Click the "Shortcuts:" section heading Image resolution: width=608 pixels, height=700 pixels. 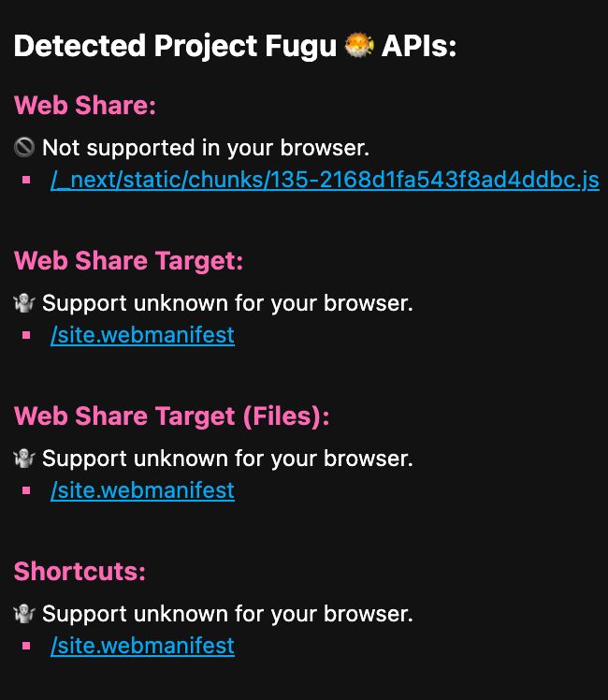pyautogui.click(x=80, y=571)
